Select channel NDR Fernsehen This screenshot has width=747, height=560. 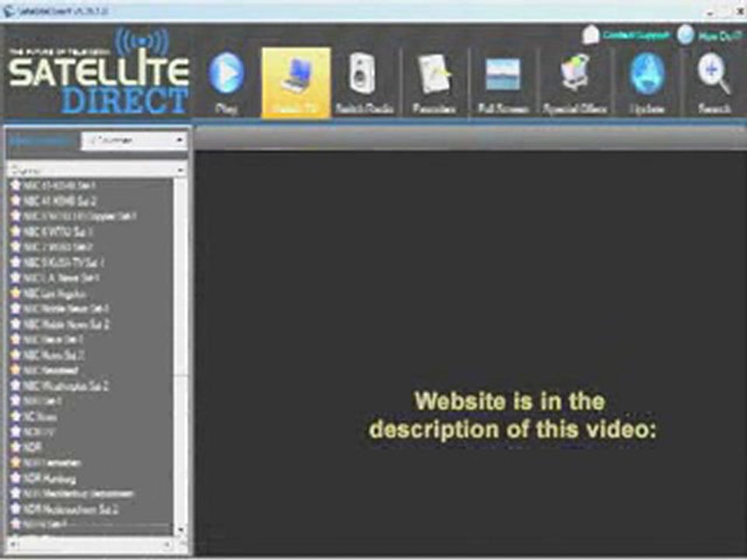click(x=52, y=462)
